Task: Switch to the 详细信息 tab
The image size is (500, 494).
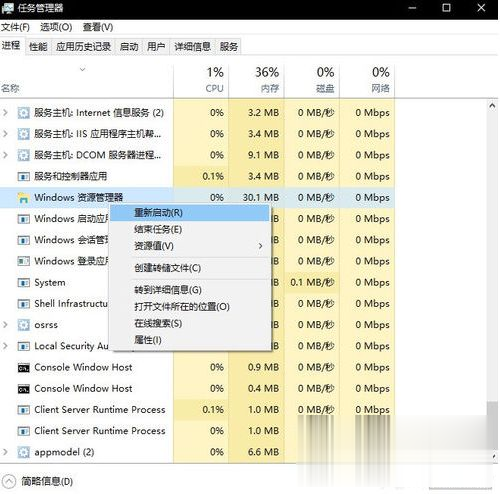Action: pyautogui.click(x=193, y=47)
